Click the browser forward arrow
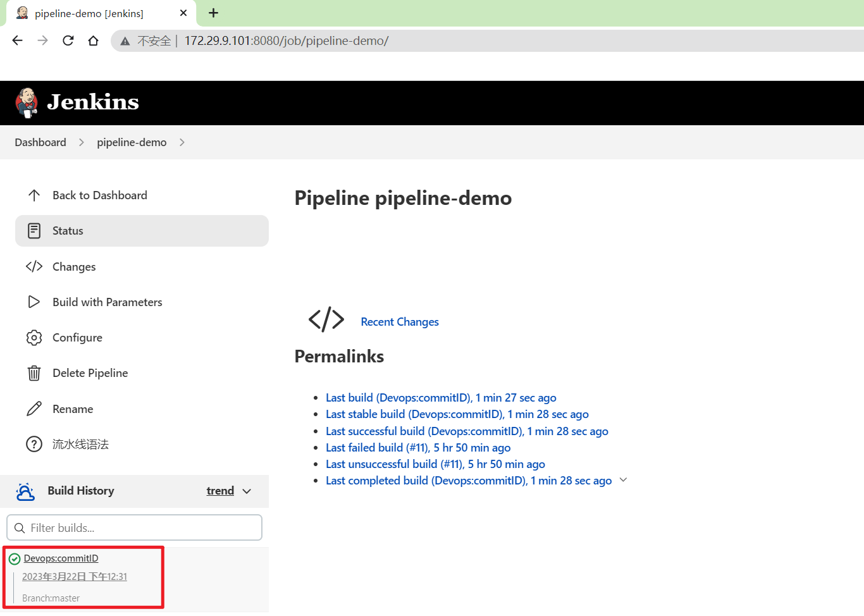This screenshot has width=864, height=616. pyautogui.click(x=42, y=40)
